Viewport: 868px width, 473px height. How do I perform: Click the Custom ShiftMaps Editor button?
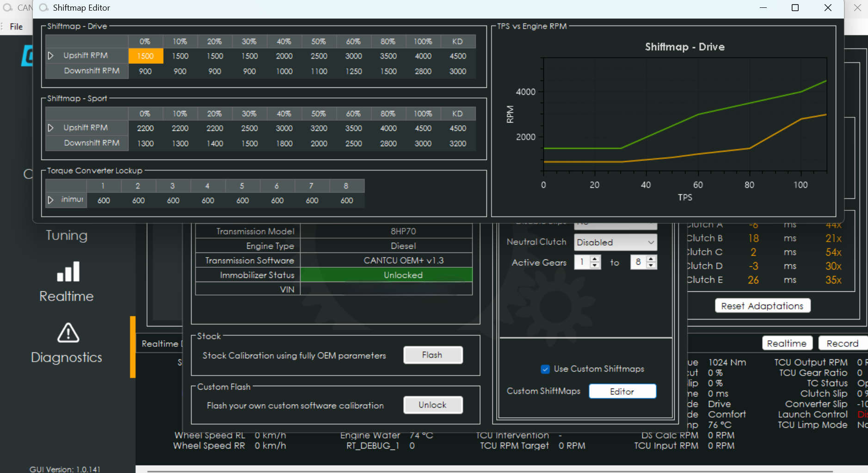[x=622, y=392]
